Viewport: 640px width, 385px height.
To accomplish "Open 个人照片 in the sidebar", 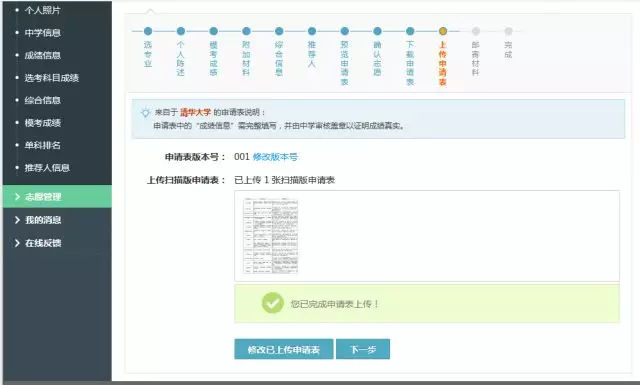I will [42, 10].
